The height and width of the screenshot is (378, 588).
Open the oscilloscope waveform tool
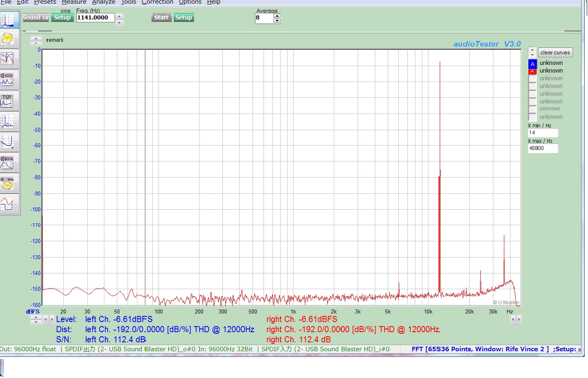9,204
